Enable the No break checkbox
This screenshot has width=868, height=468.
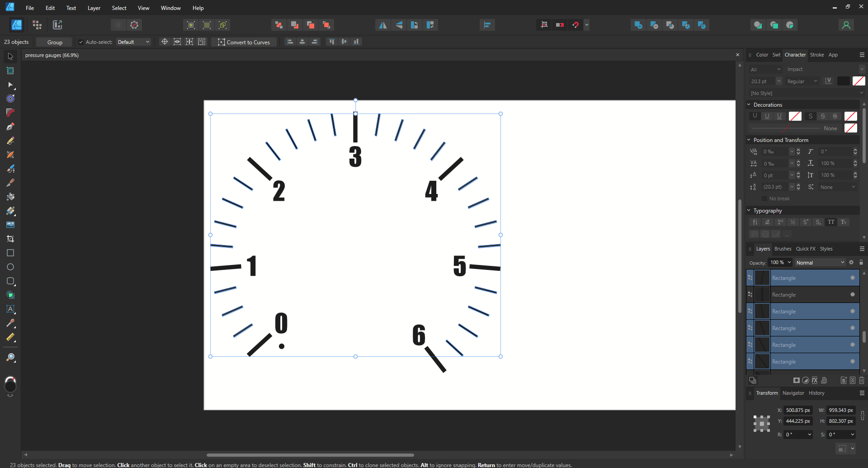pyautogui.click(x=765, y=199)
